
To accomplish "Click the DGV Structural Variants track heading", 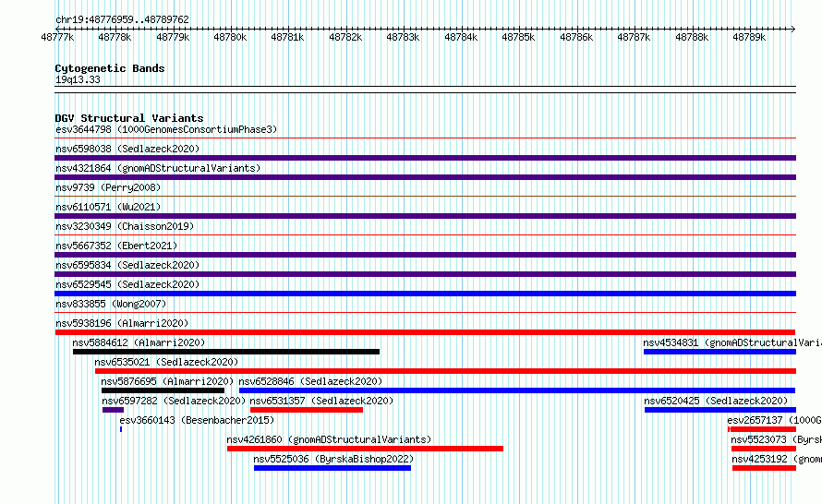I will [129, 118].
